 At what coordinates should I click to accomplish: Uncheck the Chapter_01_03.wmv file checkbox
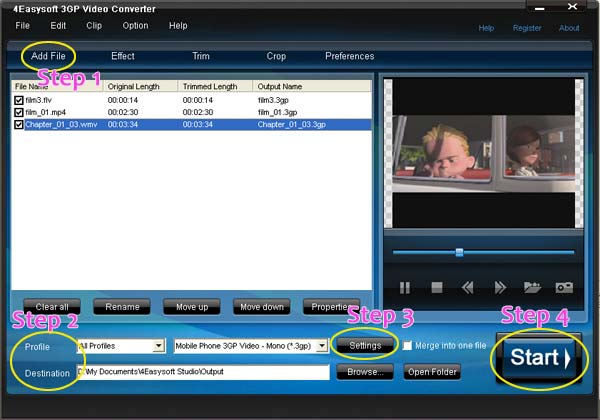[18, 125]
